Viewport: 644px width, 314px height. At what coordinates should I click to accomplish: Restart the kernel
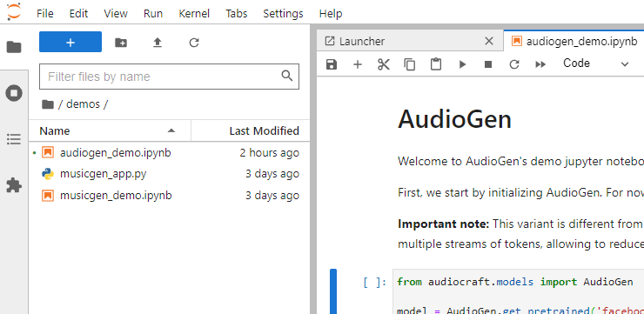click(514, 64)
